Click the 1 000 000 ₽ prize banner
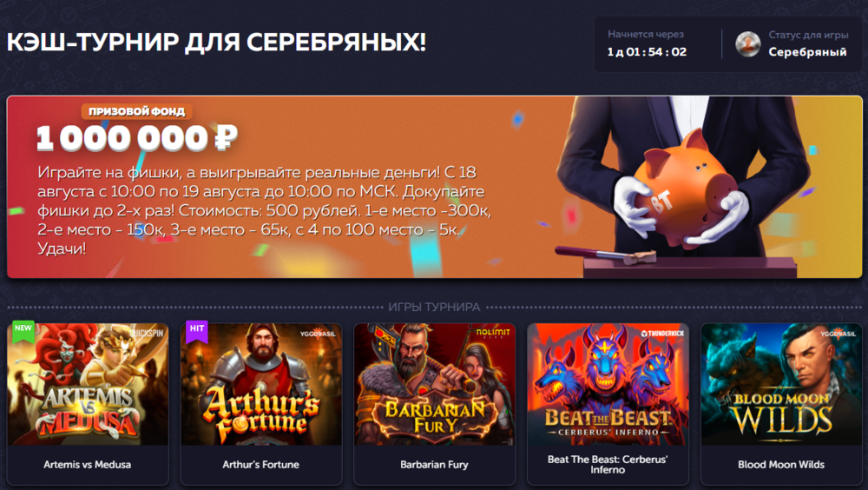 [x=435, y=187]
